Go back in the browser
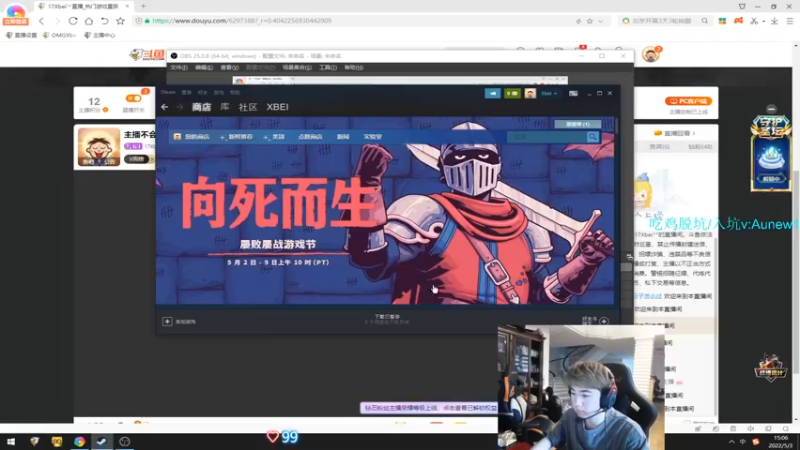 [41, 21]
